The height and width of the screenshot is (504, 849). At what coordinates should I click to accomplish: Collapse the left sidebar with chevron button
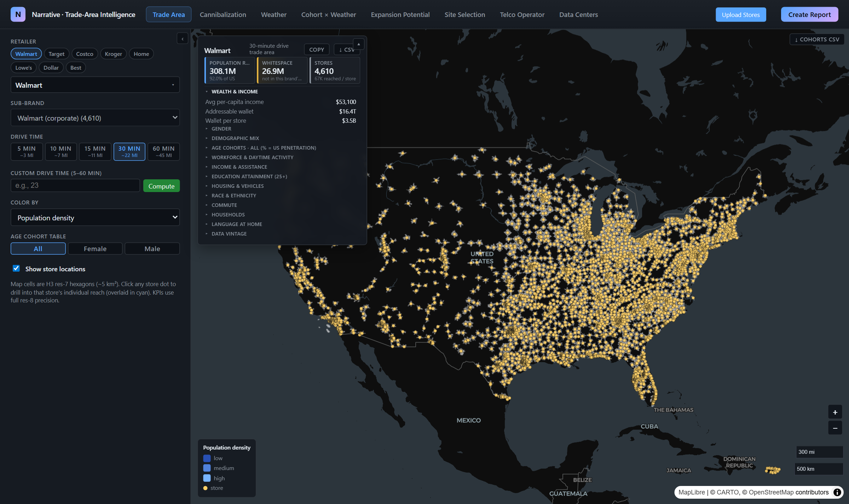click(183, 39)
